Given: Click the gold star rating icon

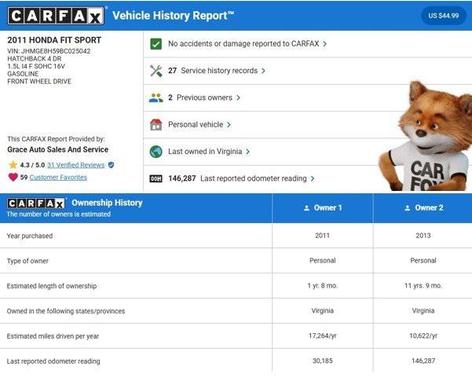Looking at the screenshot, I should (13, 165).
